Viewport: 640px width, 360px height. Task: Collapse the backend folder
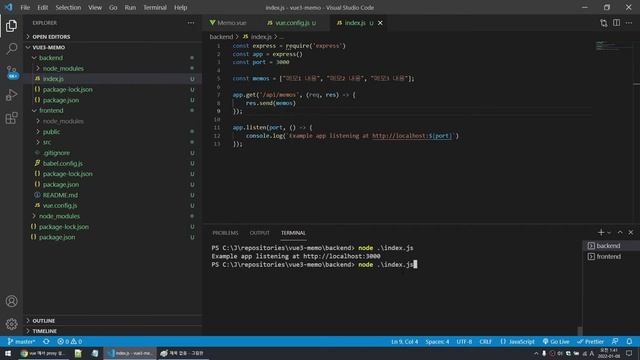[x=112, y=58]
